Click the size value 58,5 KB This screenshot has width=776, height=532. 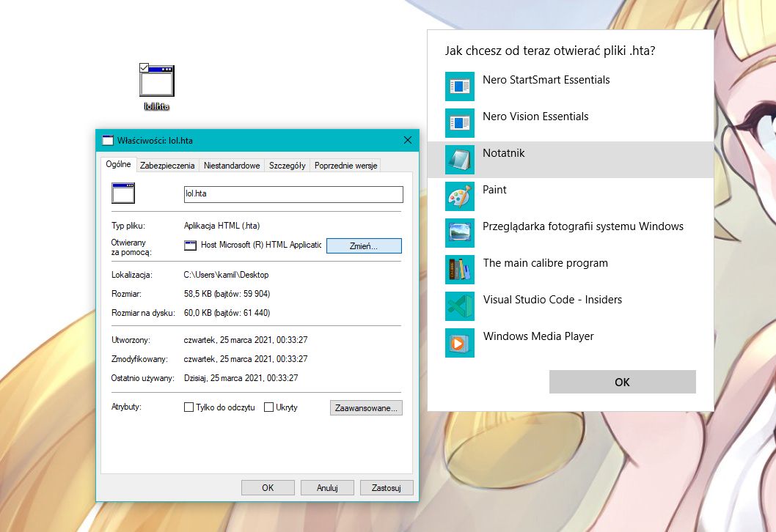tap(227, 294)
